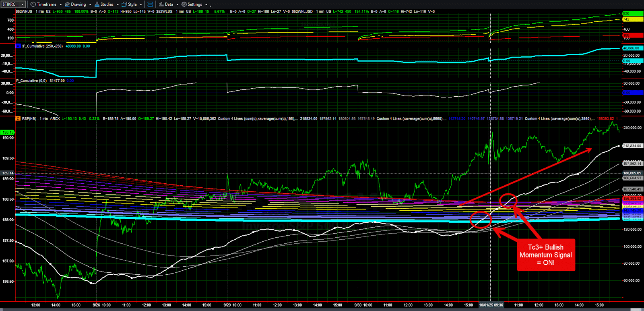Expand the Timeframe dropdown arrow

(x=61, y=5)
